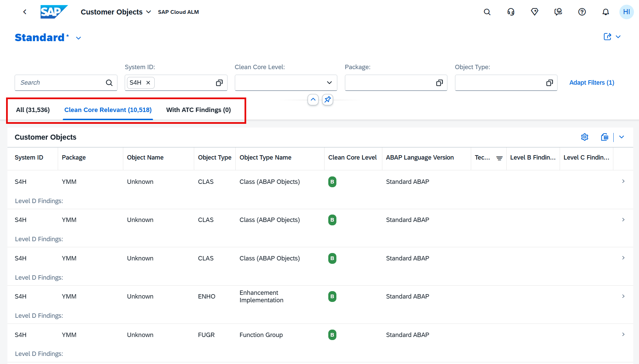Pin the filter header
This screenshot has width=639, height=364.
[328, 100]
